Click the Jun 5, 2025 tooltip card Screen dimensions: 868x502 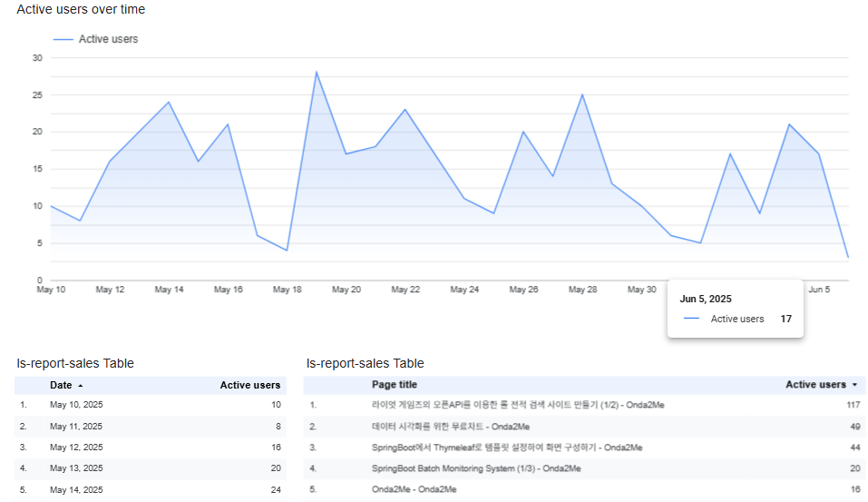coord(736,309)
